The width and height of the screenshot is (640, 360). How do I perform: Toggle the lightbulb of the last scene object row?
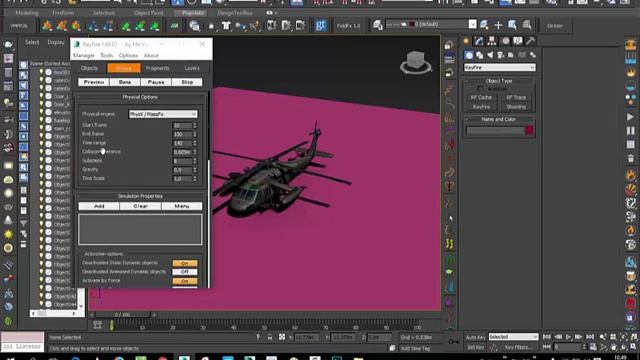pos(41,304)
